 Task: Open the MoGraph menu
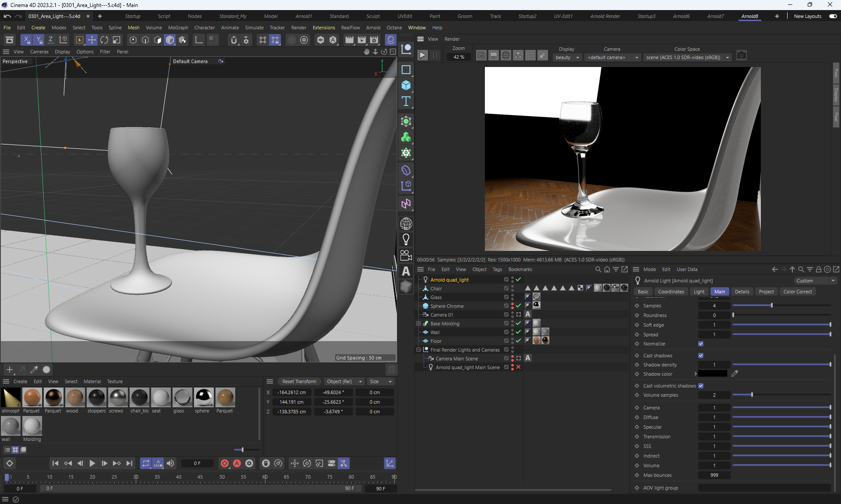(178, 28)
